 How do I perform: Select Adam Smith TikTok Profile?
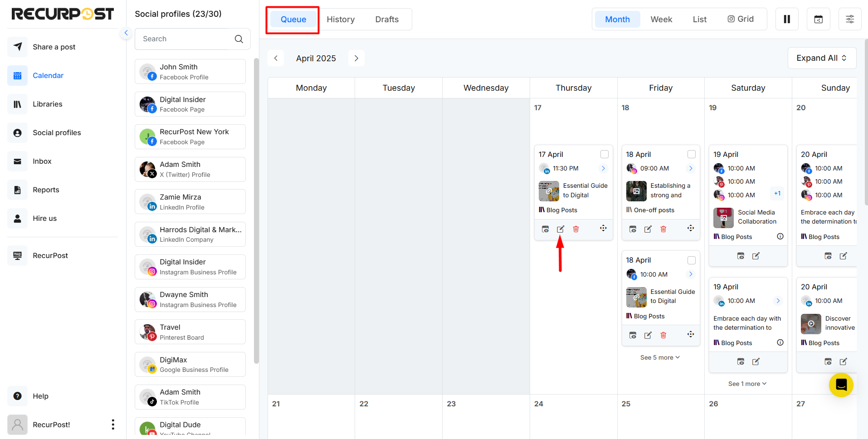coord(190,397)
